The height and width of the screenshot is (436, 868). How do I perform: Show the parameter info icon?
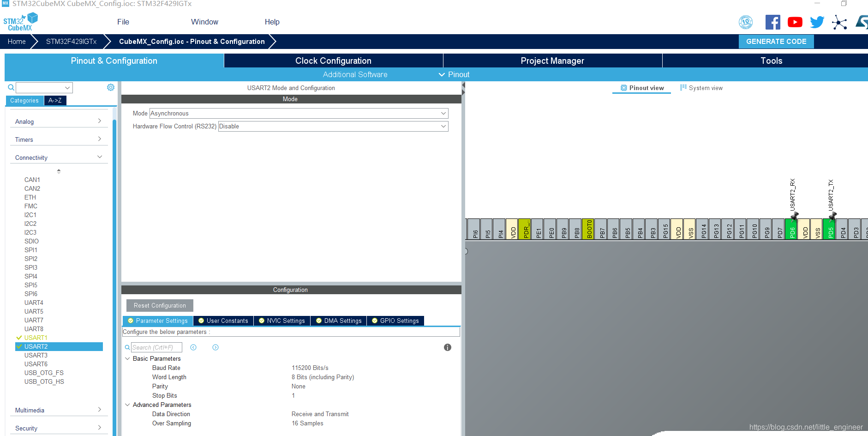point(448,347)
